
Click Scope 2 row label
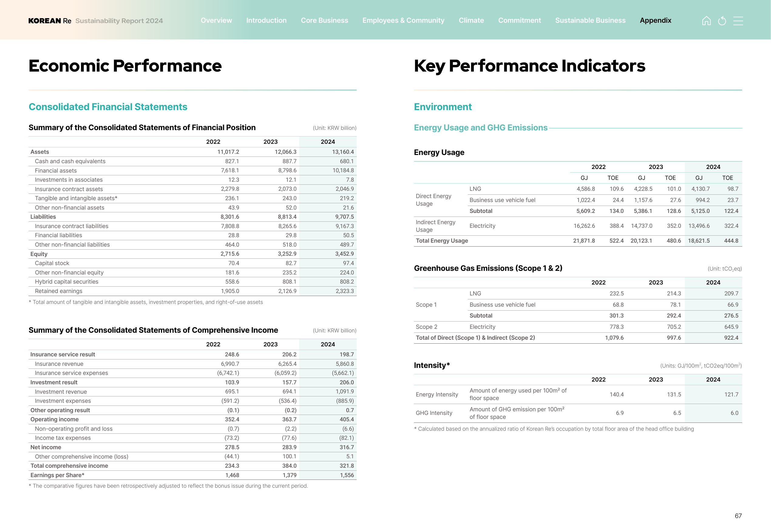point(426,327)
